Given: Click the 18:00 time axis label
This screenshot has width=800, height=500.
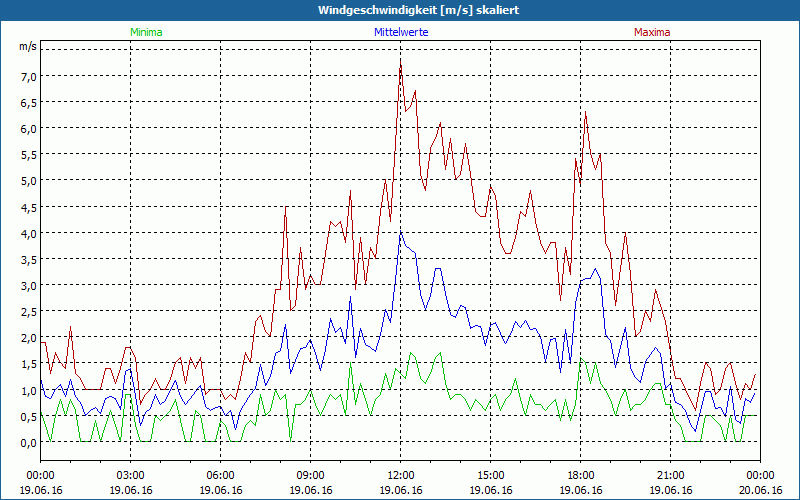Looking at the screenshot, I should tap(581, 476).
